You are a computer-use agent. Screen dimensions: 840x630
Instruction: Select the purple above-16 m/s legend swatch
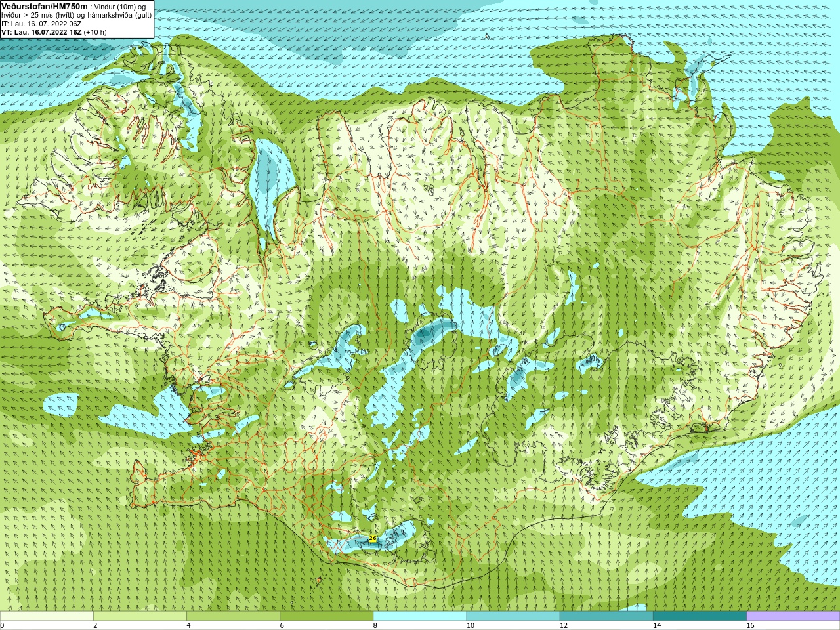pos(793,616)
